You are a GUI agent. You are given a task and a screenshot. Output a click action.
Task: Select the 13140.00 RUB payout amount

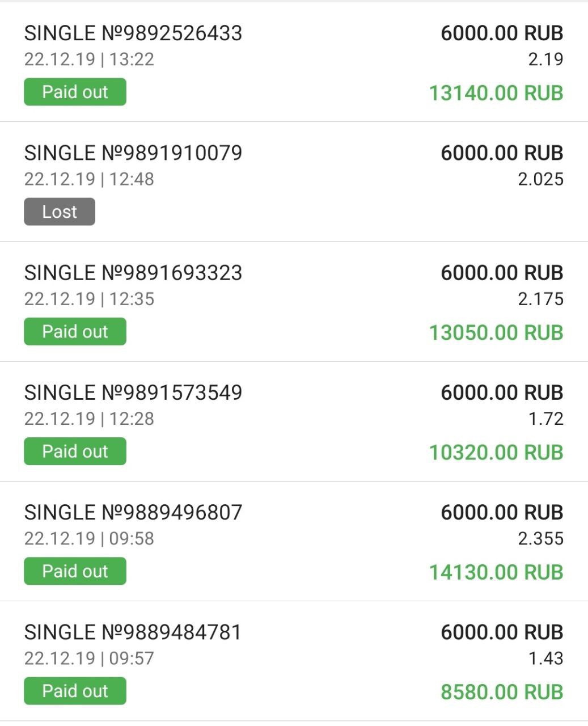coord(496,93)
